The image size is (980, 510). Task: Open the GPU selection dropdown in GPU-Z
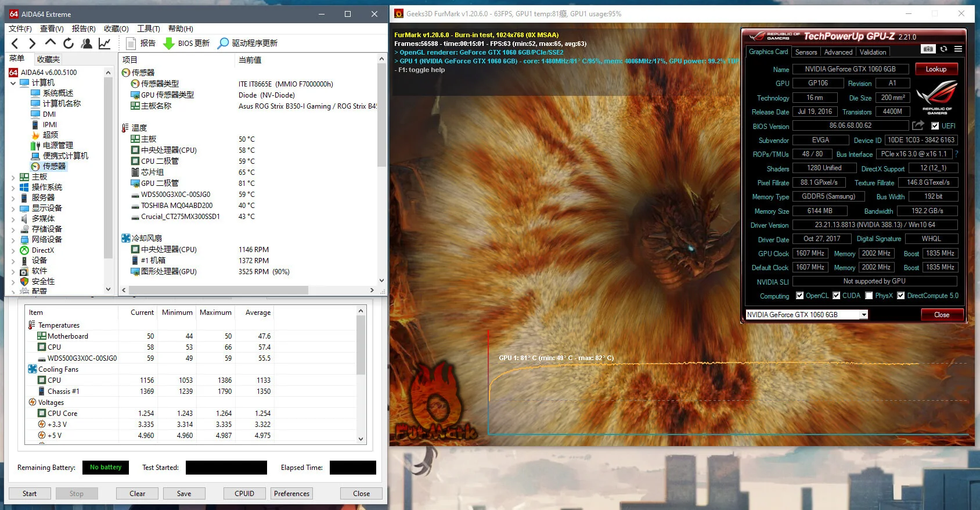(x=864, y=315)
